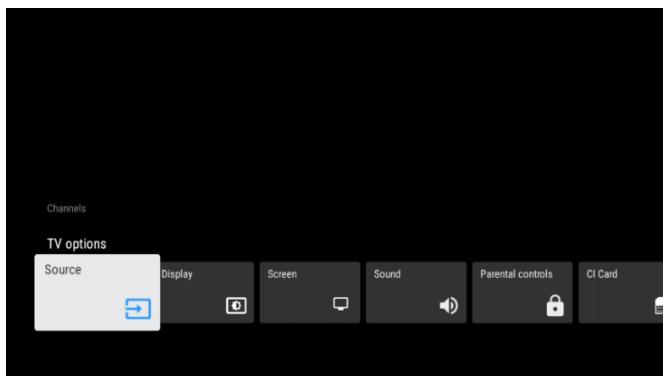The image size is (671, 379).
Task: Click the Display tile label
Action: tap(177, 274)
